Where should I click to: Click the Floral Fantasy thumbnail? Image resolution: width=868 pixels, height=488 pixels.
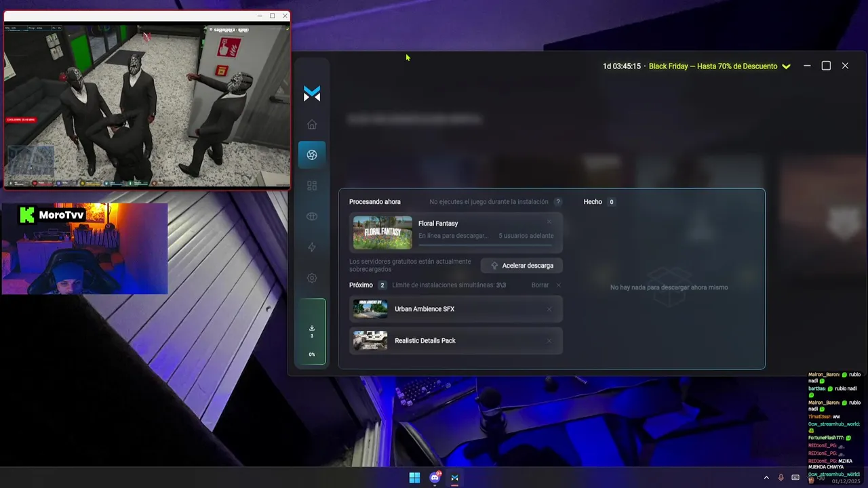tap(382, 232)
